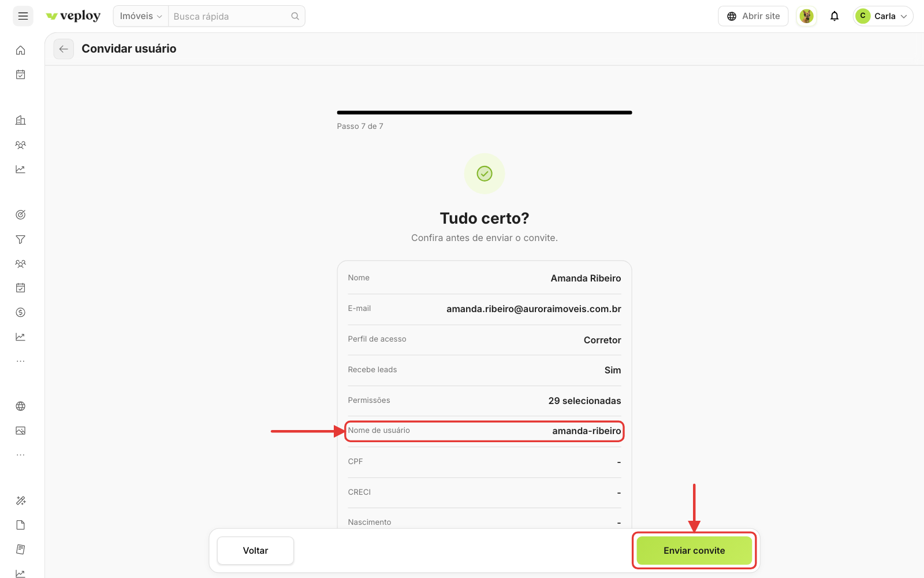This screenshot has width=924, height=578.
Task: Open the globe icon in the sidebar
Action: point(21,406)
